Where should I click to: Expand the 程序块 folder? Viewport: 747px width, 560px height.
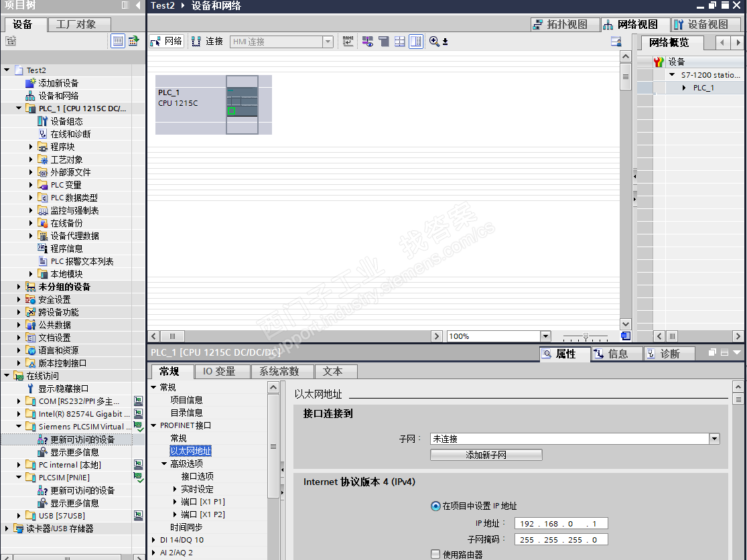point(31,147)
